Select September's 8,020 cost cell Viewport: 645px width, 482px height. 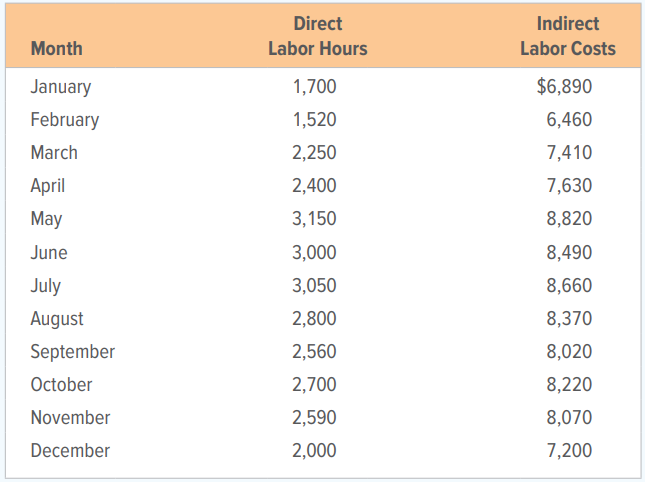[x=569, y=352]
